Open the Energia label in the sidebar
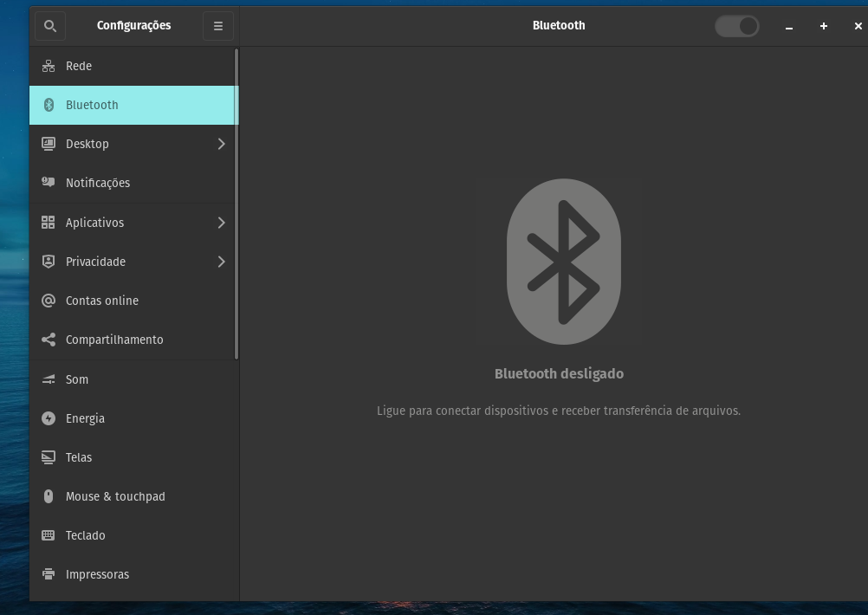868x615 pixels. tap(85, 418)
